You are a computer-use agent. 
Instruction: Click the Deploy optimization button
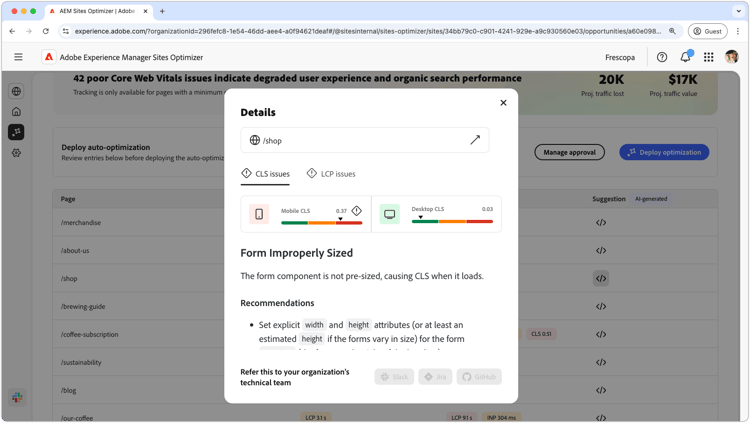664,152
